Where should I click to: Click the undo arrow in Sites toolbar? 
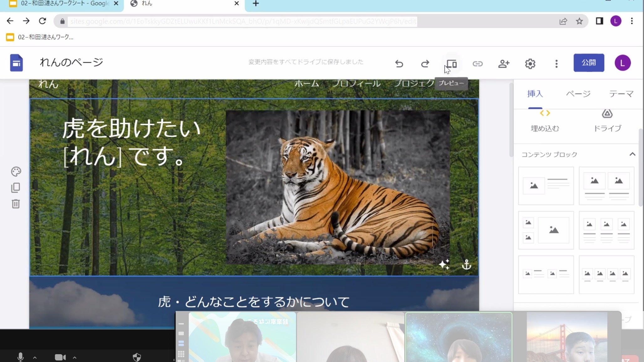tap(399, 64)
